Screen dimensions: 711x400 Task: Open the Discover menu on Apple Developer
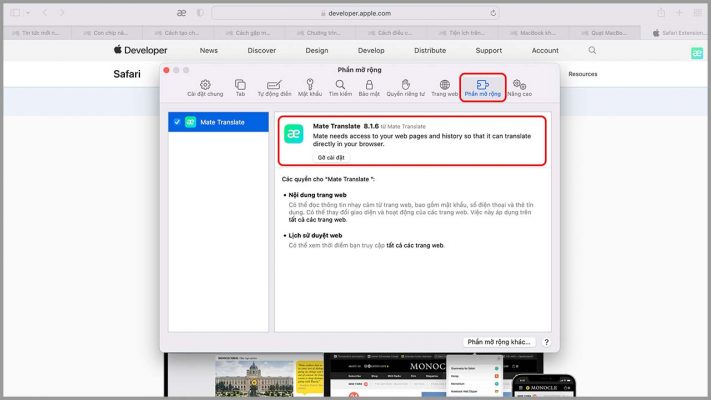coord(261,50)
